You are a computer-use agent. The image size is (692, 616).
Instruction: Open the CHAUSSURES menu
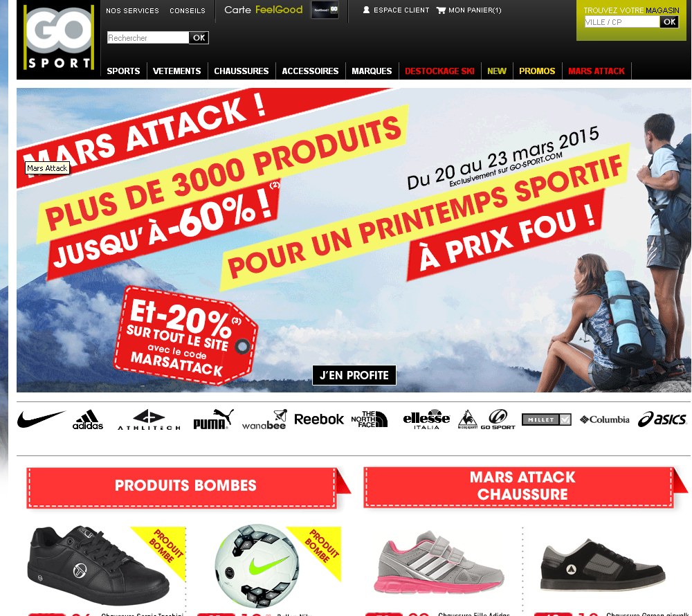[x=242, y=71]
